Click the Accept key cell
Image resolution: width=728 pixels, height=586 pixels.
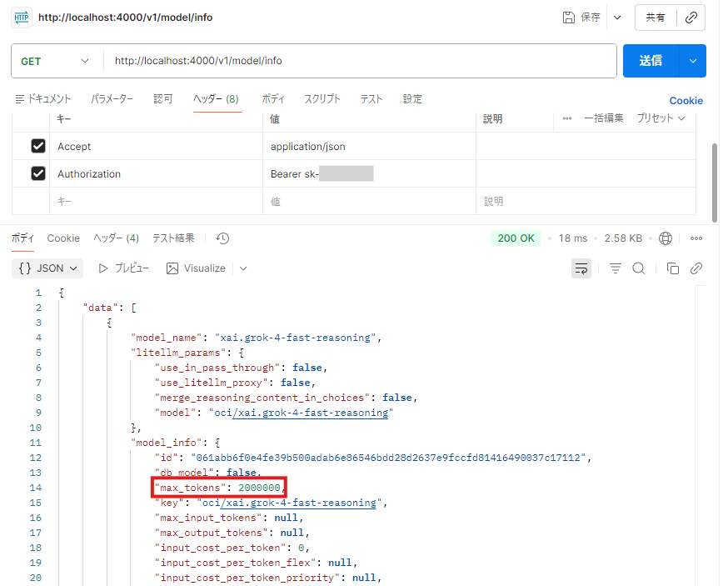click(156, 147)
